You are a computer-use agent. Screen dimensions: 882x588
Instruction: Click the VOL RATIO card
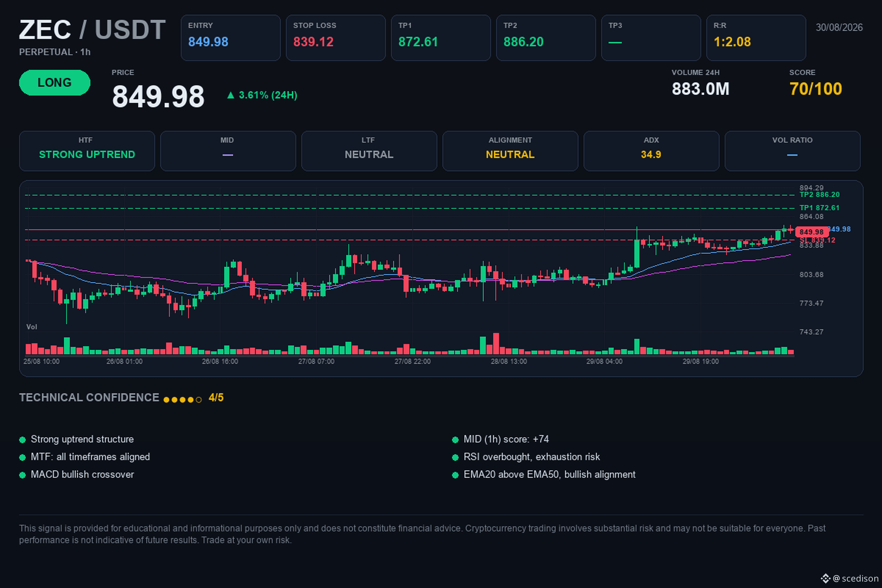[792, 151]
